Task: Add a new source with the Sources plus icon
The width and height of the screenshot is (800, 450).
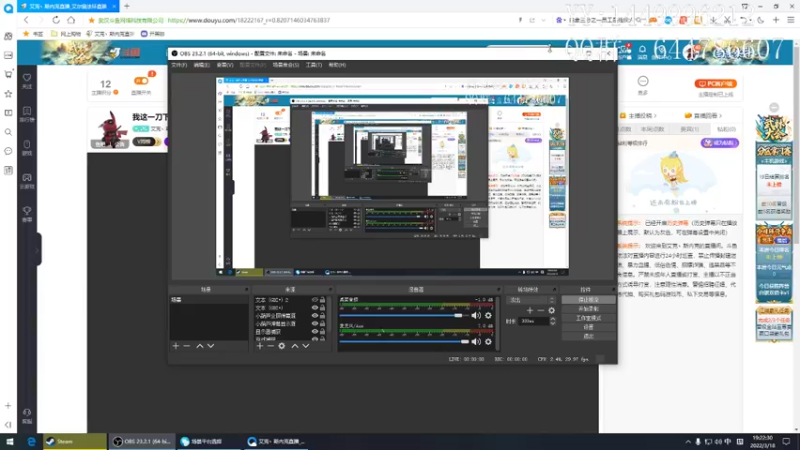Action: coord(260,346)
